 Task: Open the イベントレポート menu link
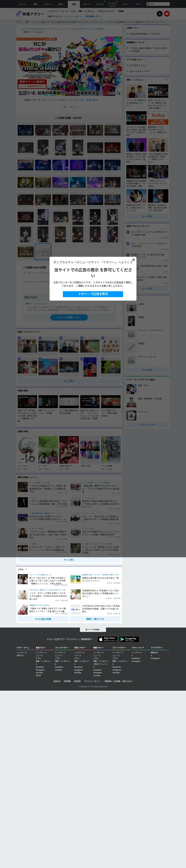(x=74, y=16)
